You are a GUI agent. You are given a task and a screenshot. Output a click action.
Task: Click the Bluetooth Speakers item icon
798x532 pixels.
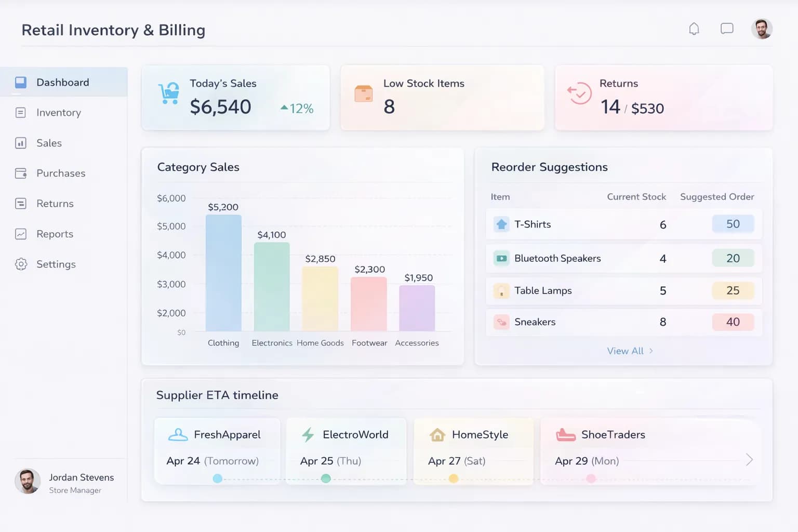pos(501,258)
